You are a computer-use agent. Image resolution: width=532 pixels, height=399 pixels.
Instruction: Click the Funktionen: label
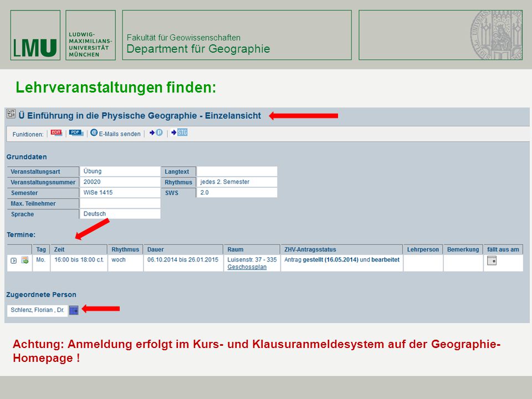(28, 134)
